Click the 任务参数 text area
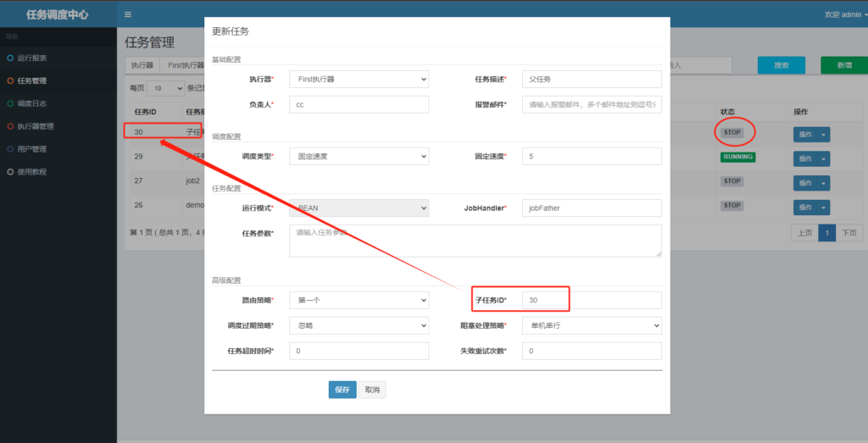868x443 pixels. (475, 241)
